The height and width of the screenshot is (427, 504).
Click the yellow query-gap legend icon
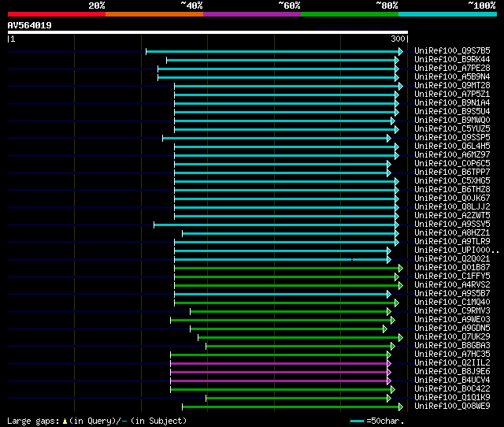pos(65,421)
